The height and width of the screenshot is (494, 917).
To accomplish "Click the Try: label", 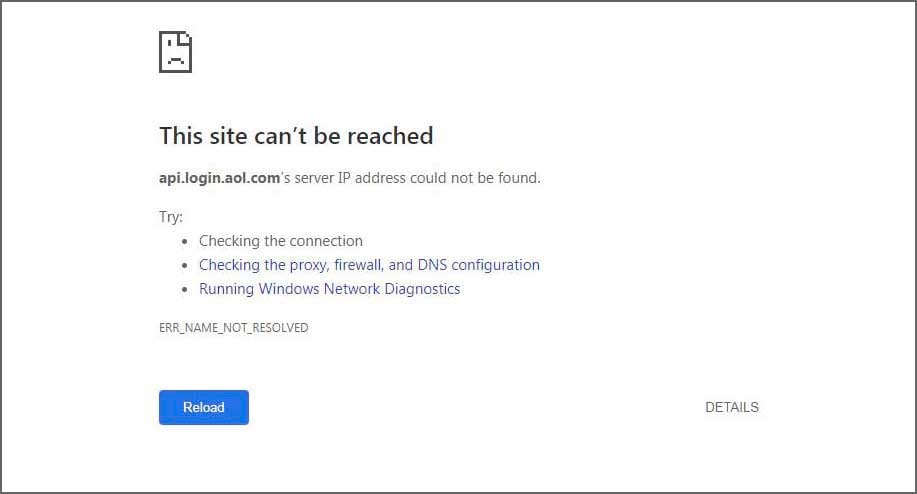I will [171, 217].
